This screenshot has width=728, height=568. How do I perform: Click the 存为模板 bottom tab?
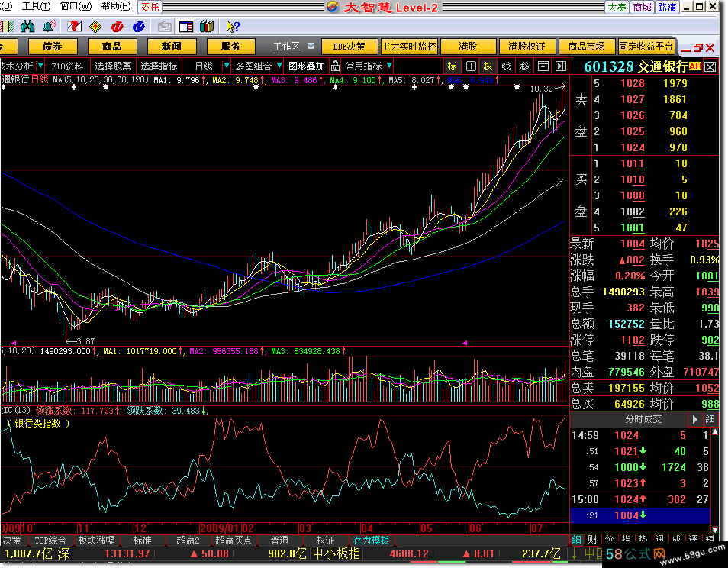(x=371, y=541)
